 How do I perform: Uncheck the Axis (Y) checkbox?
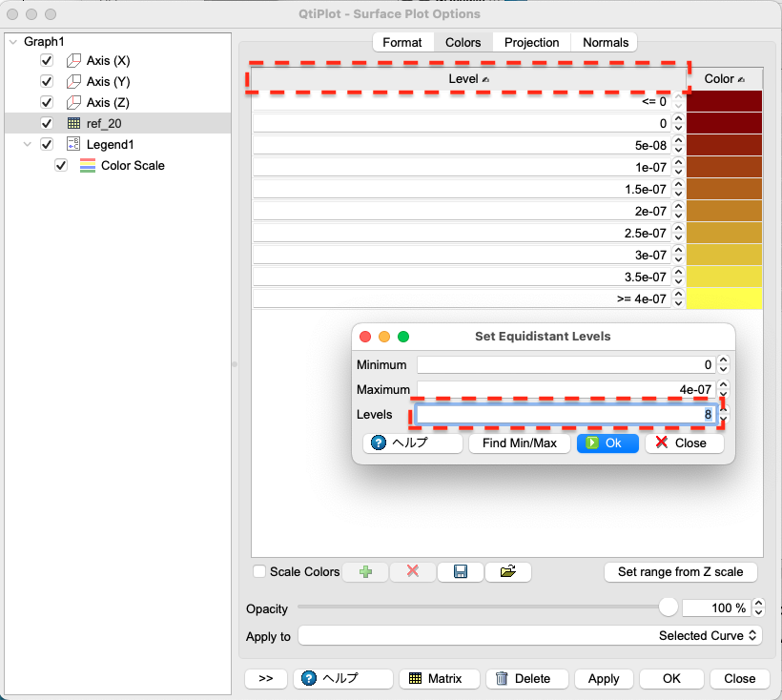click(x=47, y=82)
